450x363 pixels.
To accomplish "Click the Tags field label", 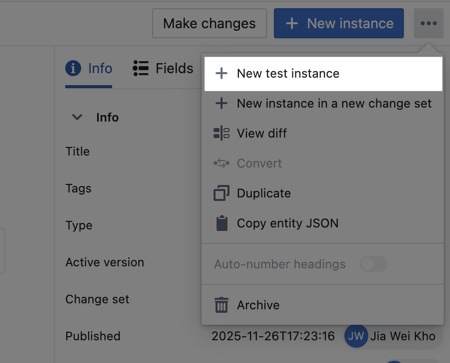I will click(x=78, y=189).
